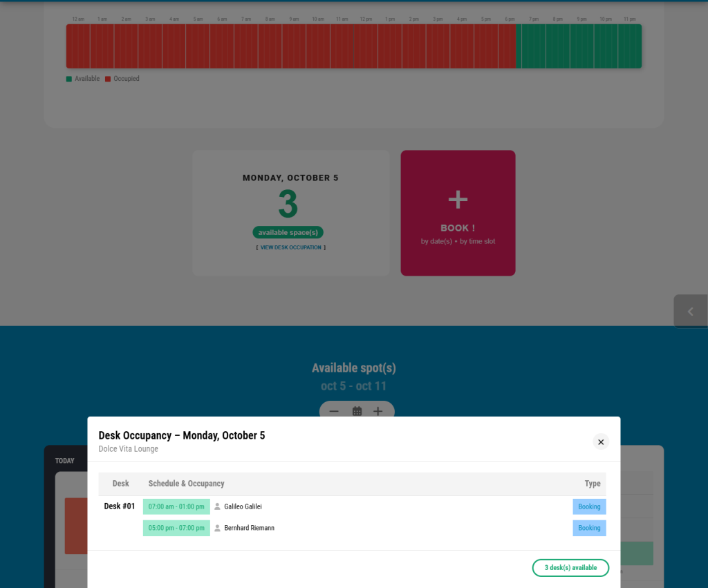Click the 3 desk(s) available button

pyautogui.click(x=570, y=568)
